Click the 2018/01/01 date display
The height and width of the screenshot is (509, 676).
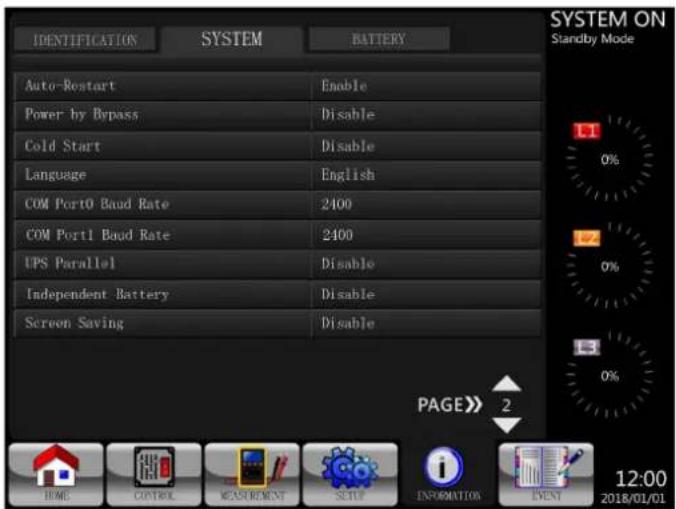click(633, 499)
